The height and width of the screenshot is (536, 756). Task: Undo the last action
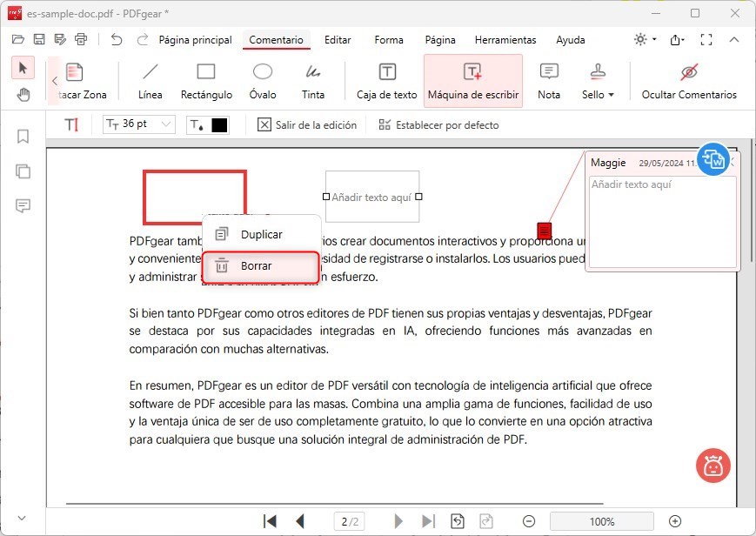(x=117, y=39)
